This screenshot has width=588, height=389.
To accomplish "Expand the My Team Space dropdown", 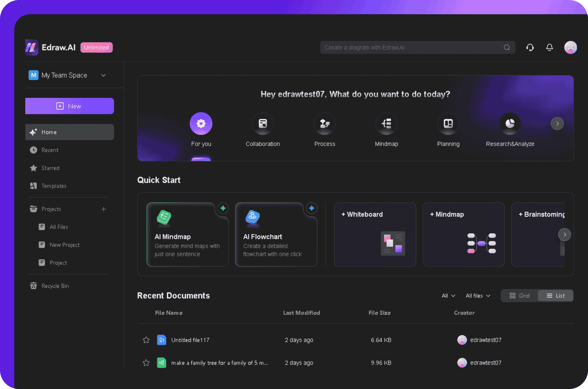I will [x=103, y=75].
